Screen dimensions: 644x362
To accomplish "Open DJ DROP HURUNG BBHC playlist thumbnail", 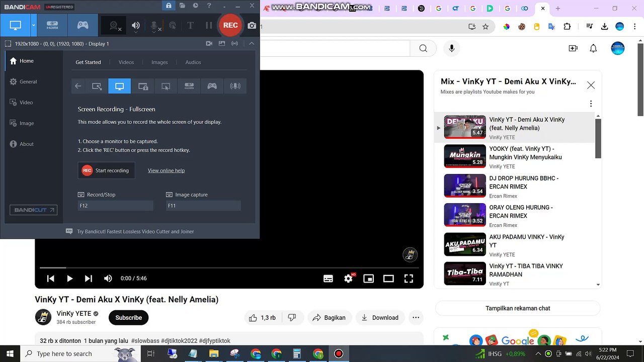I will point(465,186).
